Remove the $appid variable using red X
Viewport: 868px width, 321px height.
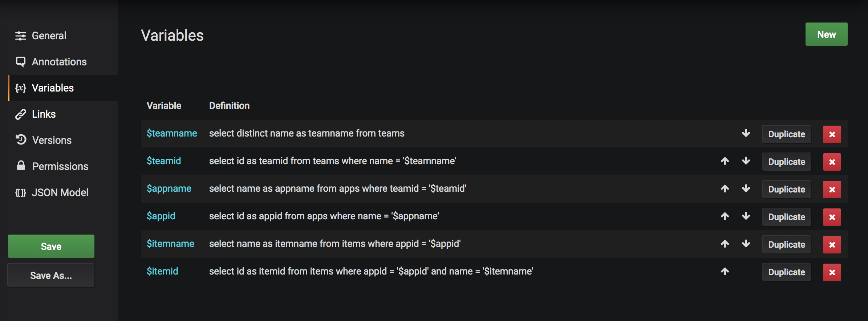832,217
